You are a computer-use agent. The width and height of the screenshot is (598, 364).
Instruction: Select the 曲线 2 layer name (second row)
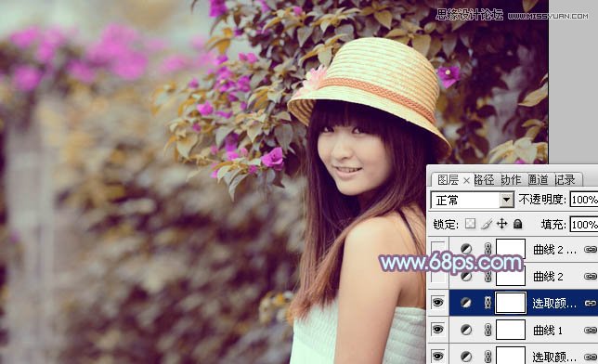pos(549,276)
